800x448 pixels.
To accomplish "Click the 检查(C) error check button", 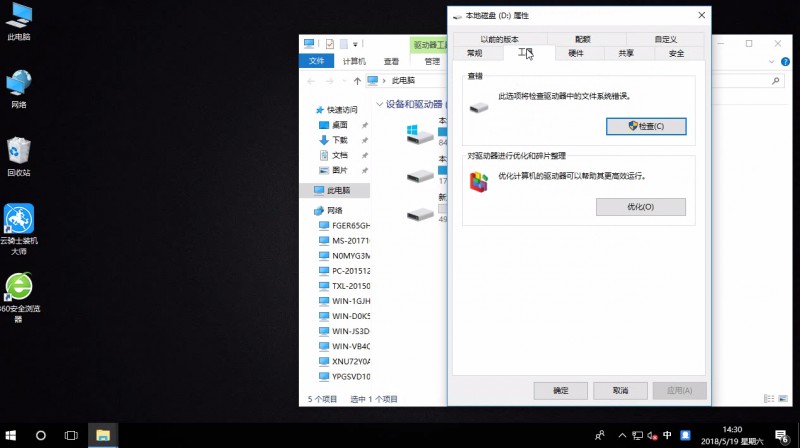I will (646, 126).
